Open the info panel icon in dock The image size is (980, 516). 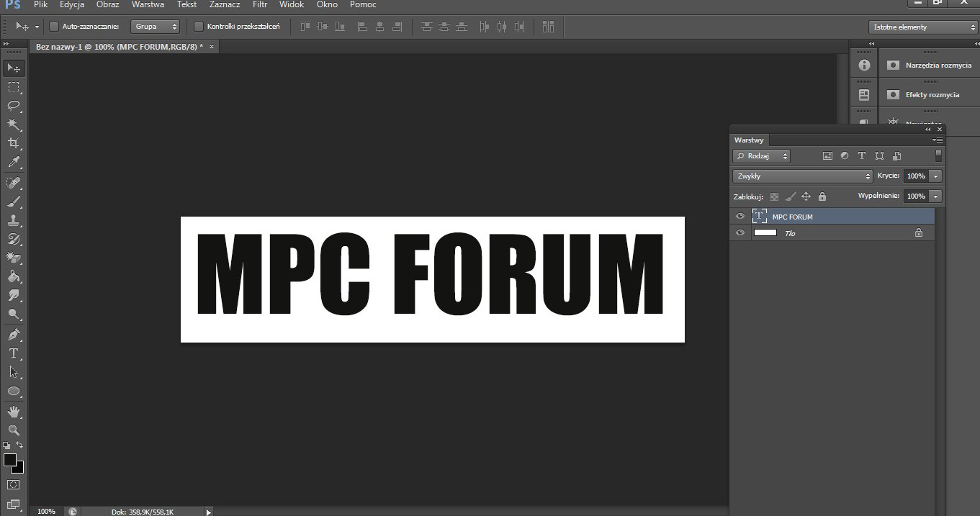[865, 65]
